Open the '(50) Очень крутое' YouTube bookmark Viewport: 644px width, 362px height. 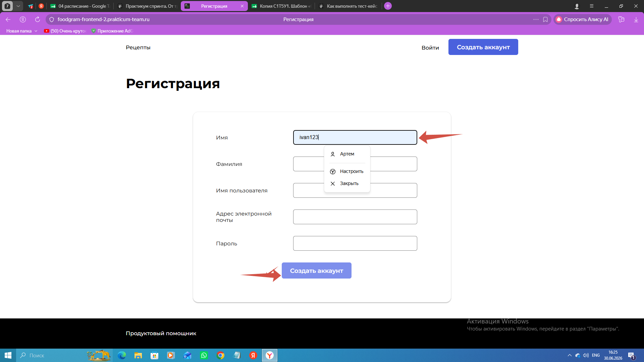click(65, 31)
